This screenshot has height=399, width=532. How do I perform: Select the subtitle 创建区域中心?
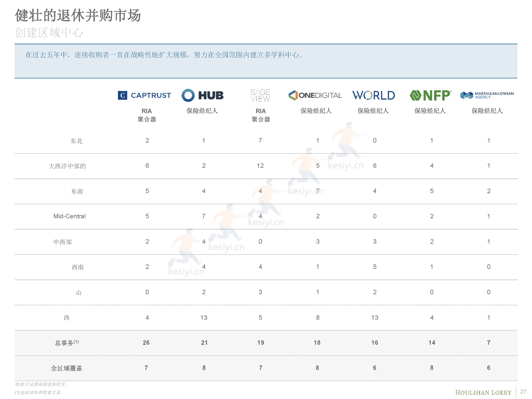pyautogui.click(x=49, y=33)
